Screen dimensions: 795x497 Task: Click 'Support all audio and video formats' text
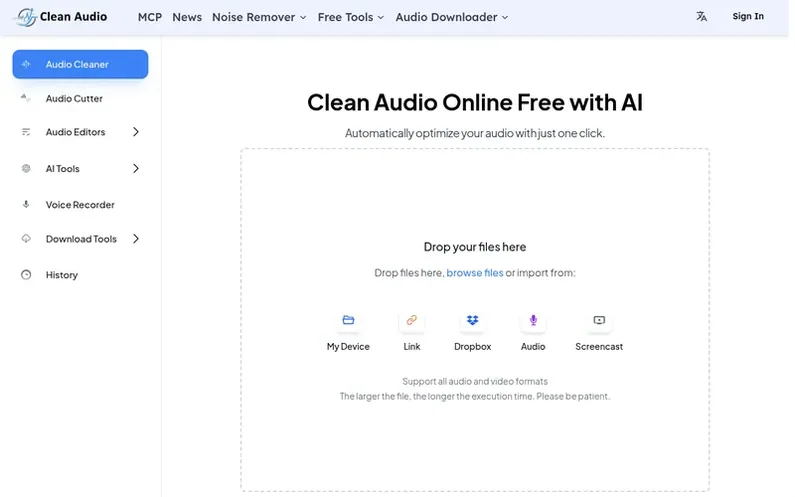(475, 381)
